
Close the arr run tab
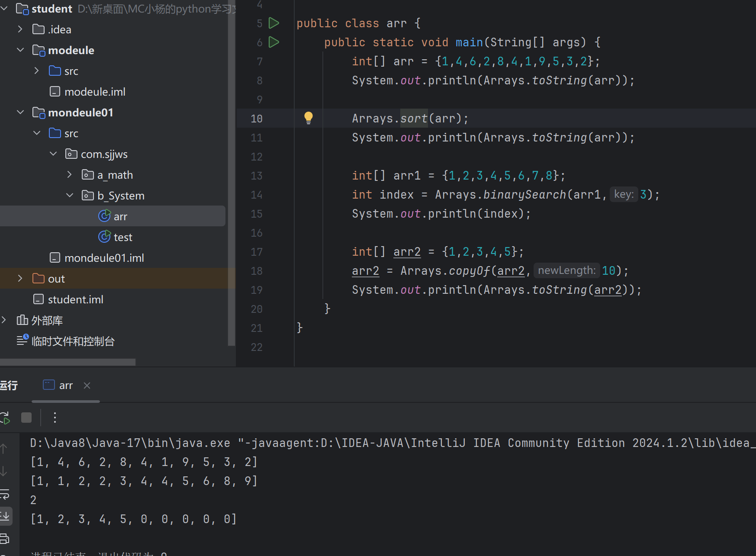[87, 386]
